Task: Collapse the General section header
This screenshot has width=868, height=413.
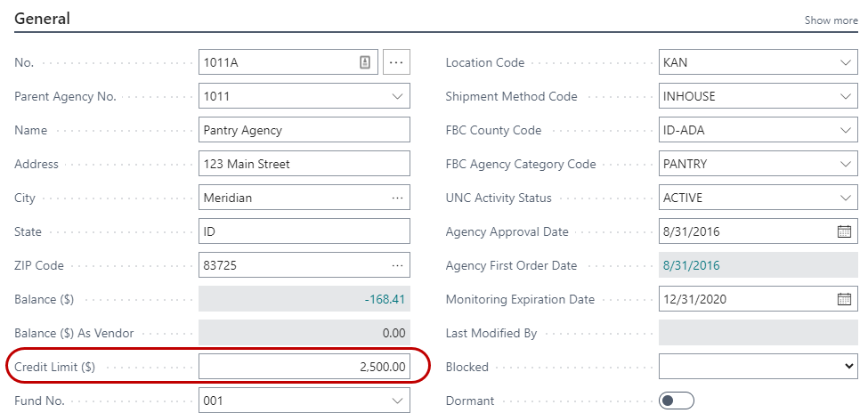Action: [x=43, y=18]
